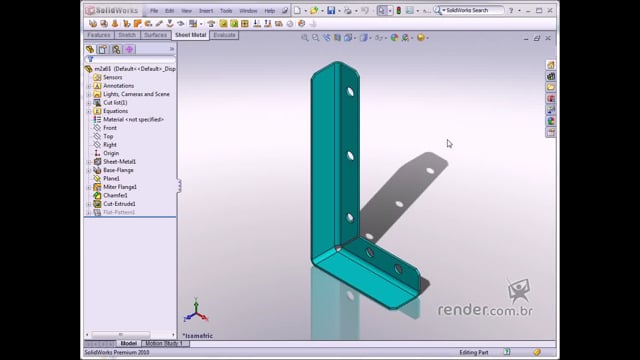Select the Base Flange/Tab tool
The width and height of the screenshot is (640, 360).
(93, 24)
